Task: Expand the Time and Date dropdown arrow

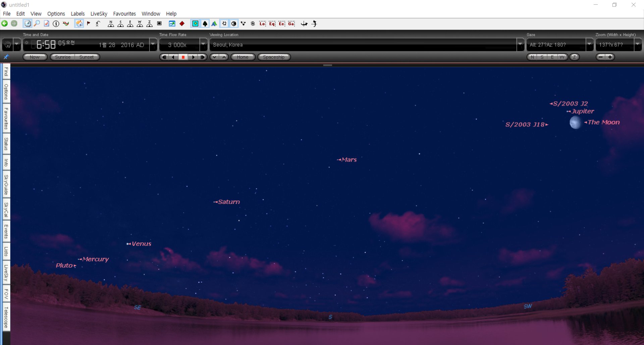Action: [153, 44]
